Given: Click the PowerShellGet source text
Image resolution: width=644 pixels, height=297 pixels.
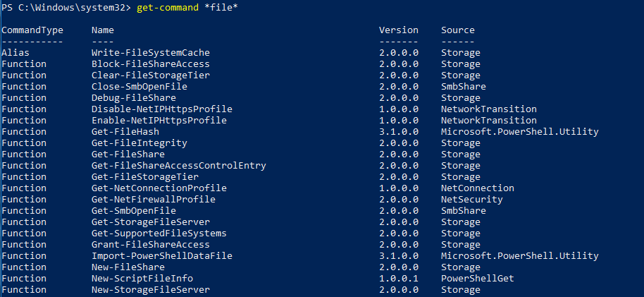Looking at the screenshot, I should (x=477, y=279).
